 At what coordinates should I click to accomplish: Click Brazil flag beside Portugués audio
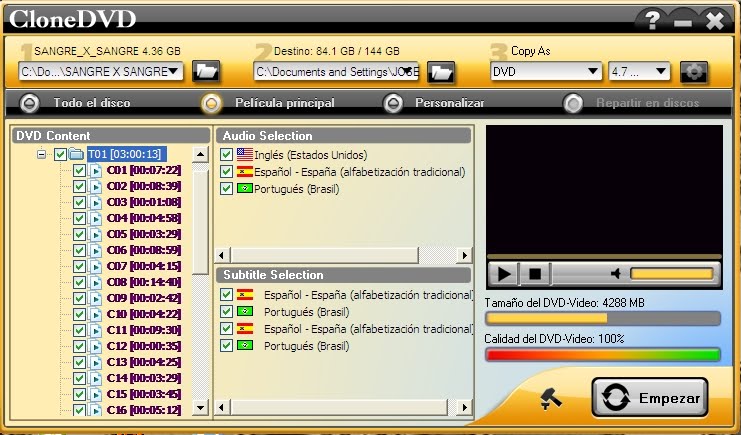(x=245, y=188)
